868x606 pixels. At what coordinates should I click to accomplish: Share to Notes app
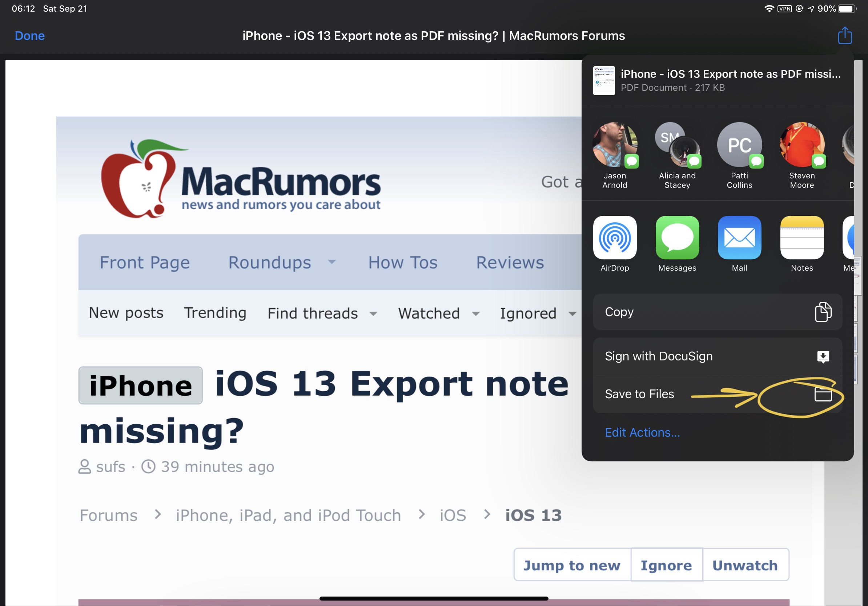click(x=802, y=244)
